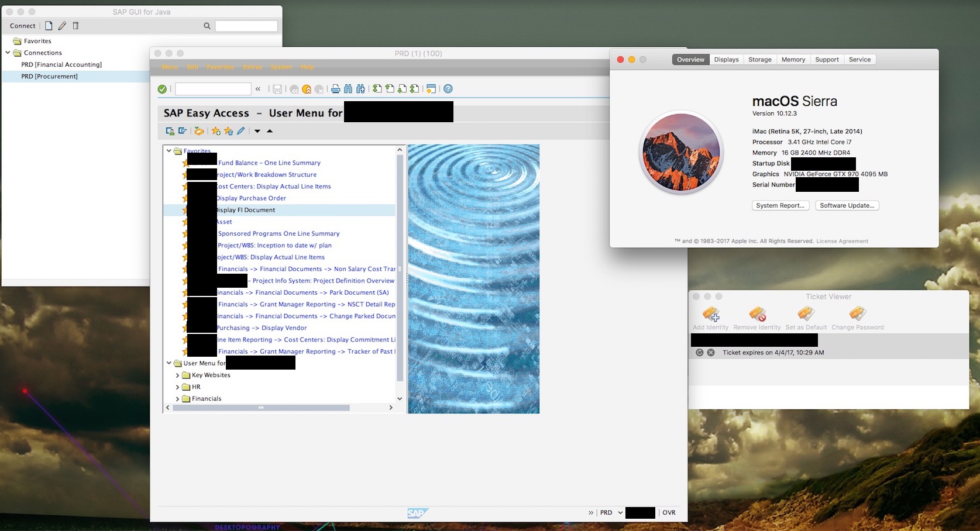Click the System Report button
This screenshot has height=531, width=980.
click(x=780, y=206)
